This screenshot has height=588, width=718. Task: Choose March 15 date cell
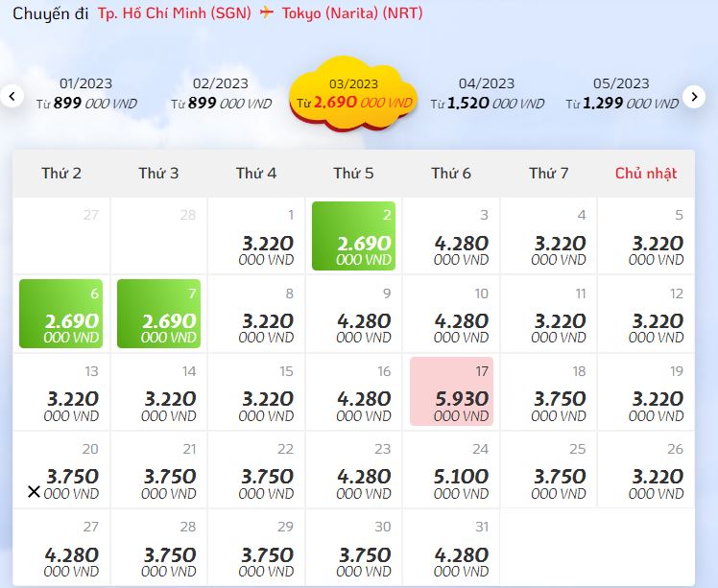click(x=256, y=392)
